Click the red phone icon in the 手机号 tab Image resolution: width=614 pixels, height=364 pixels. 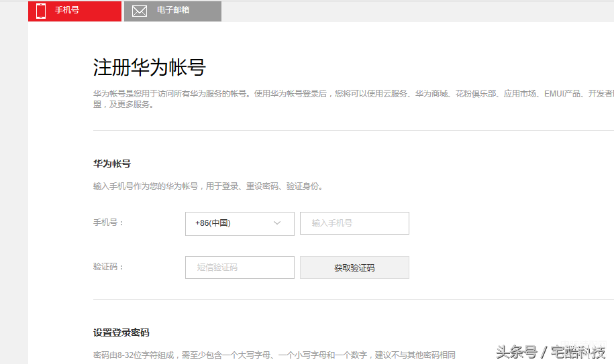(41, 11)
